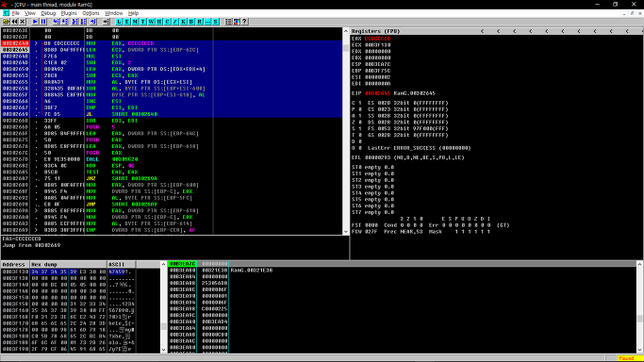Pause execution with the pause icon

(x=43, y=22)
